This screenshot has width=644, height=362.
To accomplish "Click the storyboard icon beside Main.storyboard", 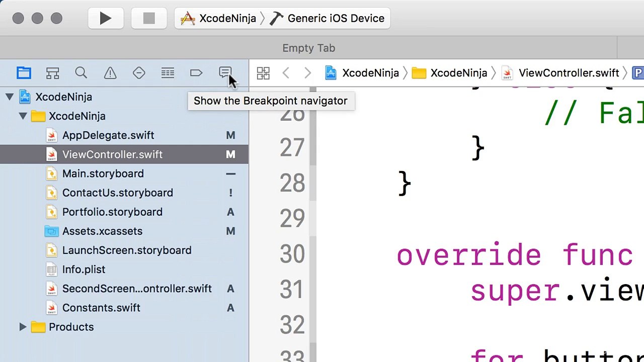I will coord(51,173).
